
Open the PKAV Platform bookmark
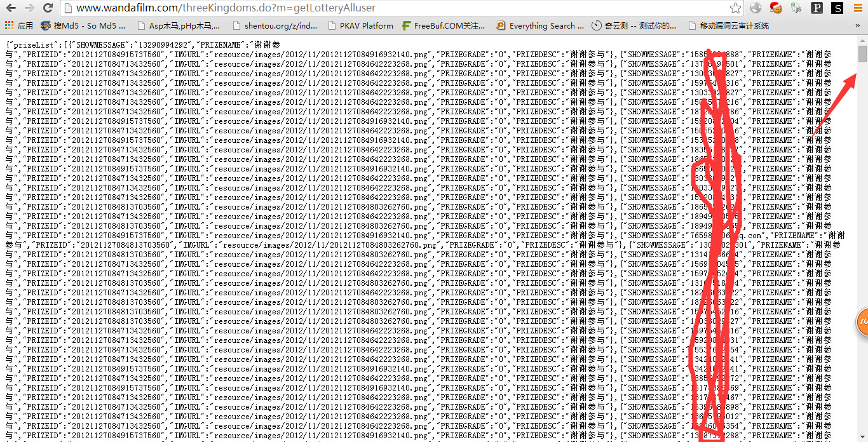(x=361, y=26)
